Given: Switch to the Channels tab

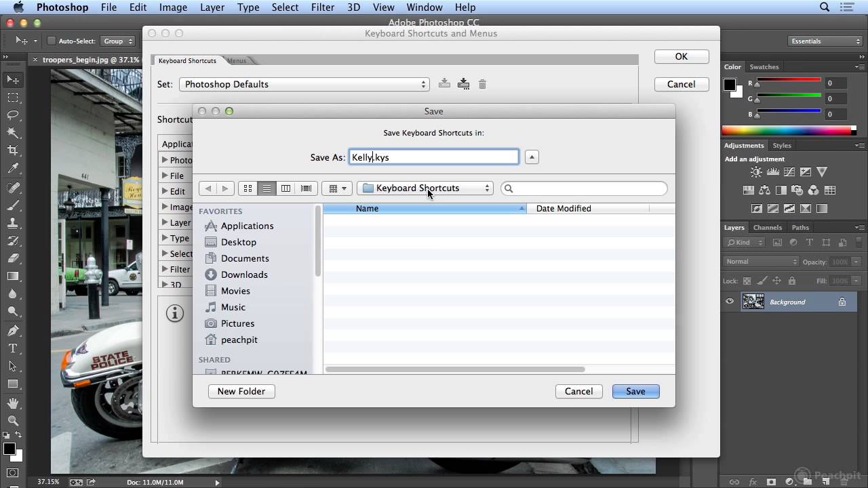Looking at the screenshot, I should pyautogui.click(x=767, y=228).
